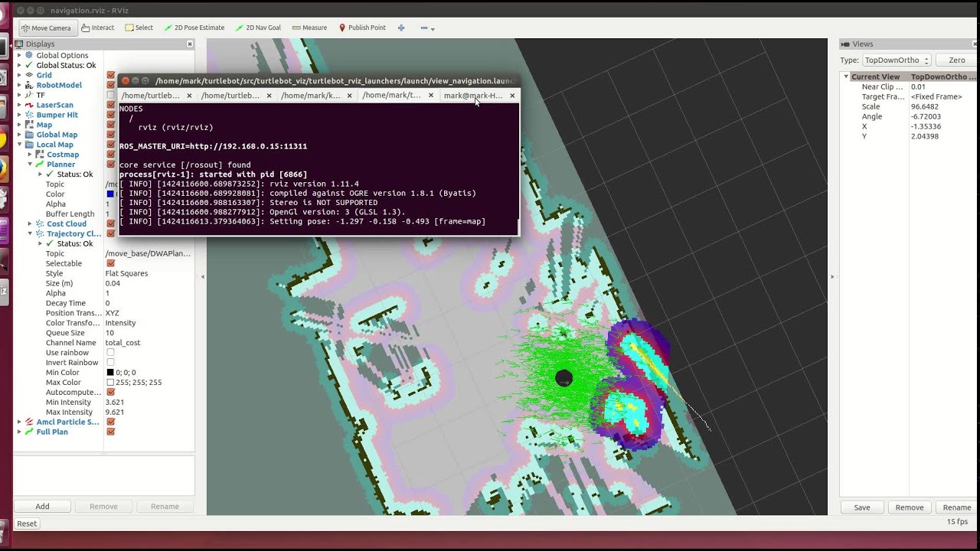This screenshot has height=551, width=980.
Task: Click the RobotModel display icon
Action: click(30, 85)
